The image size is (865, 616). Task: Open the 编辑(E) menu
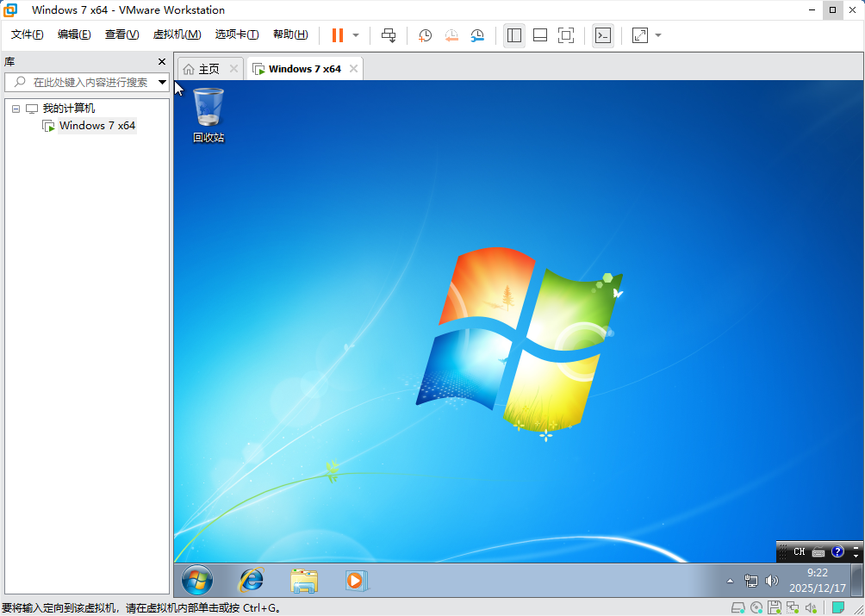[x=74, y=34]
